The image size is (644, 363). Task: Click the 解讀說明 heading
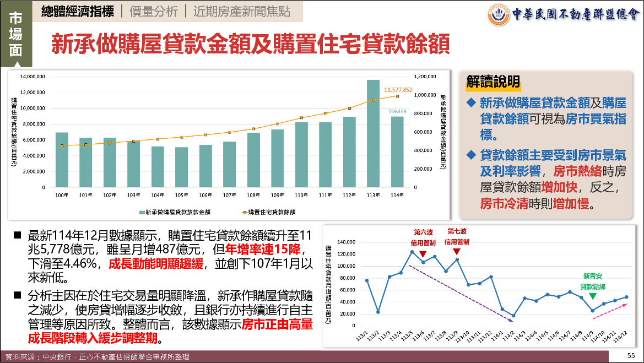[x=493, y=83]
